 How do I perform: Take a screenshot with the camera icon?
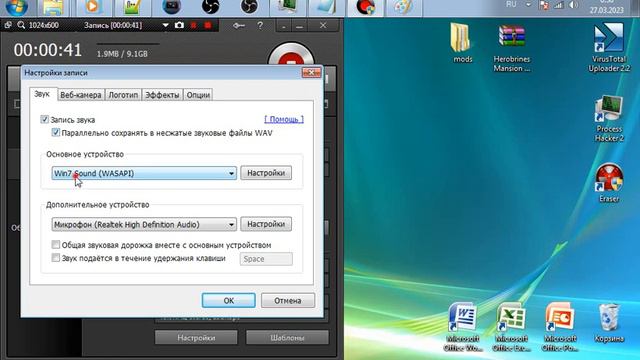179,25
